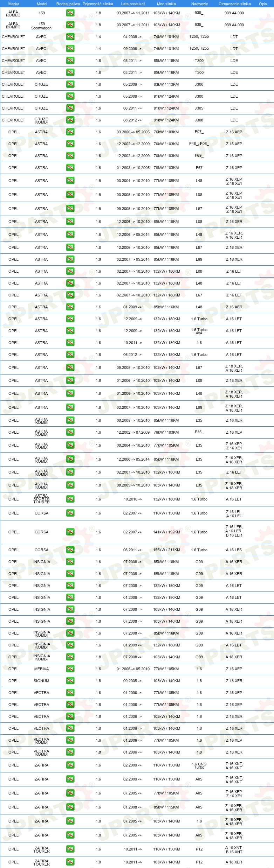Click the fuel icon for Astra 1.6 Turbo 4x4

pyautogui.click(x=70, y=331)
